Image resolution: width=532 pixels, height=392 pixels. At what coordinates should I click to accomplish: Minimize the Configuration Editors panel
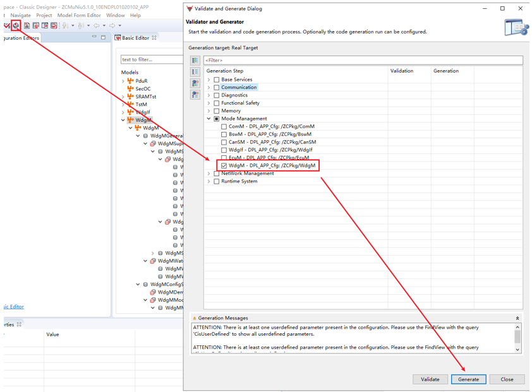[94, 37]
